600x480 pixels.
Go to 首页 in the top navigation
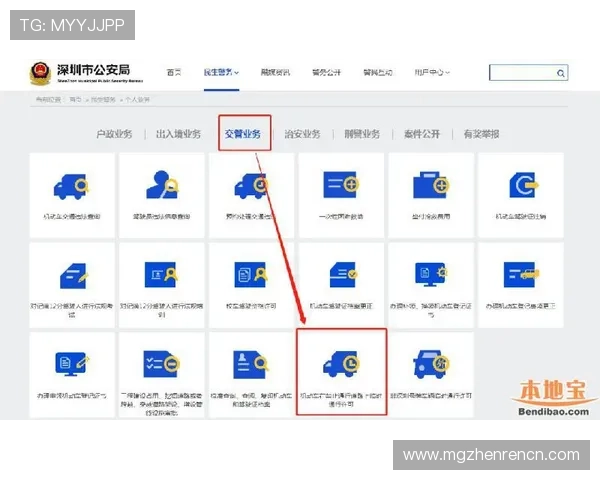(174, 73)
